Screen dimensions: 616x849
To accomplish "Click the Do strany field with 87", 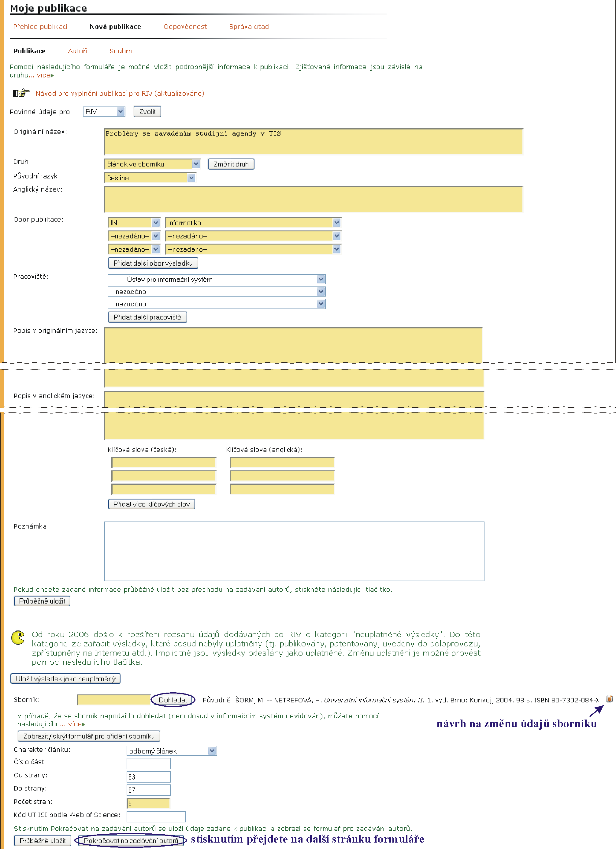I will pos(148,790).
